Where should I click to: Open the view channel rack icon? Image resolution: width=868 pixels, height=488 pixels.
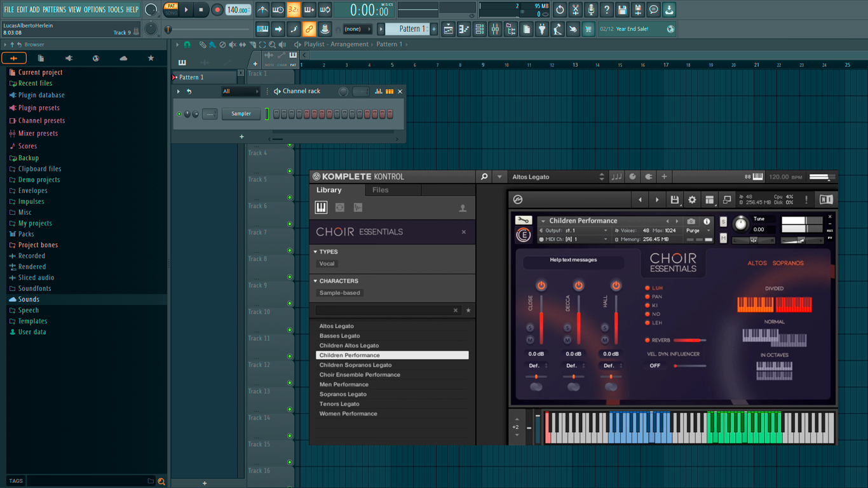(x=480, y=29)
